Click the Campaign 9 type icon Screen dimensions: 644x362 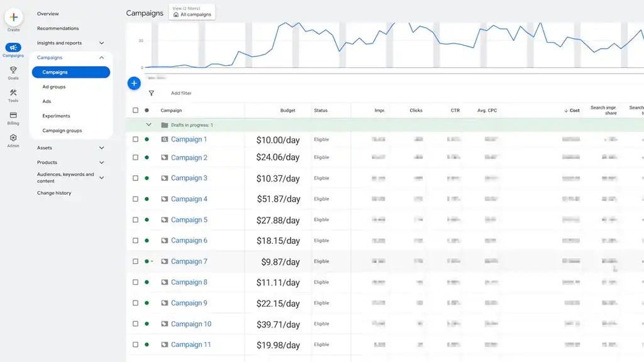click(164, 303)
